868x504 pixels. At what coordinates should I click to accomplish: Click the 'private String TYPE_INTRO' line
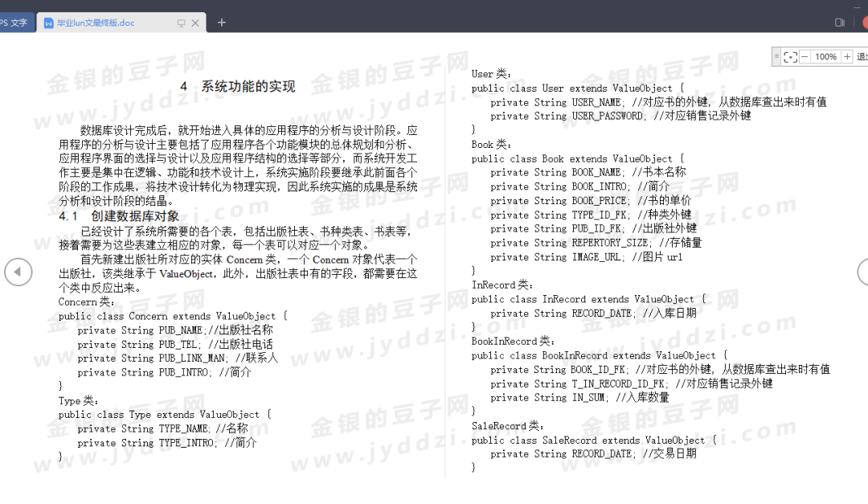click(166, 443)
